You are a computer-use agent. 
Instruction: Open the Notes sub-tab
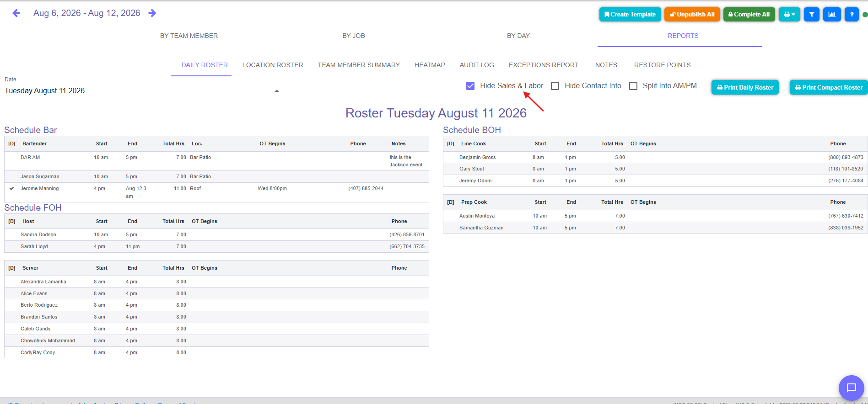[x=606, y=65]
